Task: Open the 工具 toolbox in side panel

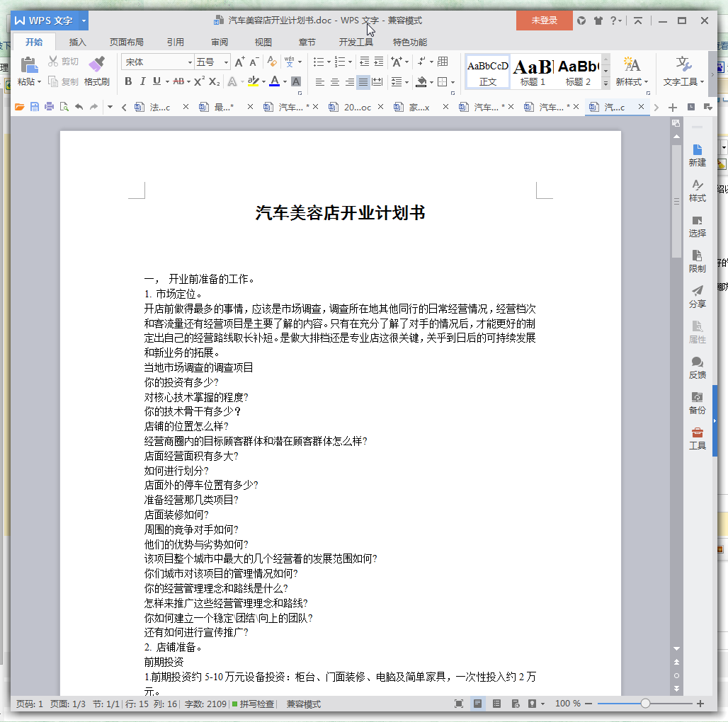Action: 697,438
